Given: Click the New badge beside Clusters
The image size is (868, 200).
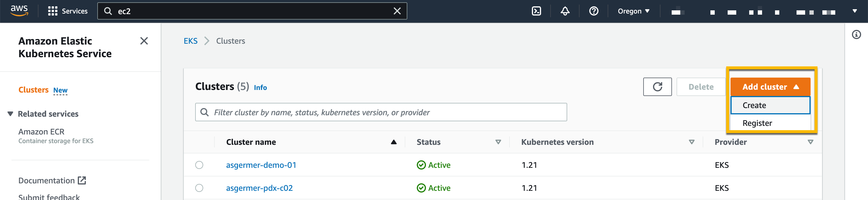Looking at the screenshot, I should pyautogui.click(x=60, y=90).
